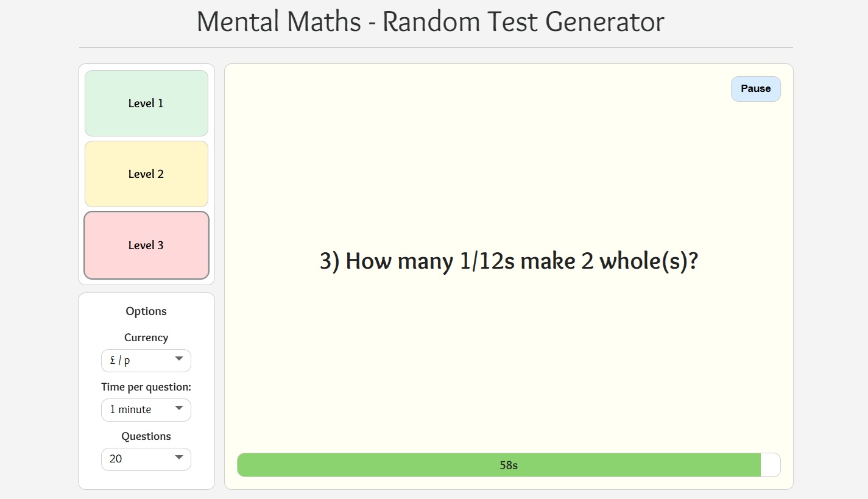Click the arrow icon beside "1 minute"
The width and height of the screenshot is (868, 499).
[x=179, y=409]
